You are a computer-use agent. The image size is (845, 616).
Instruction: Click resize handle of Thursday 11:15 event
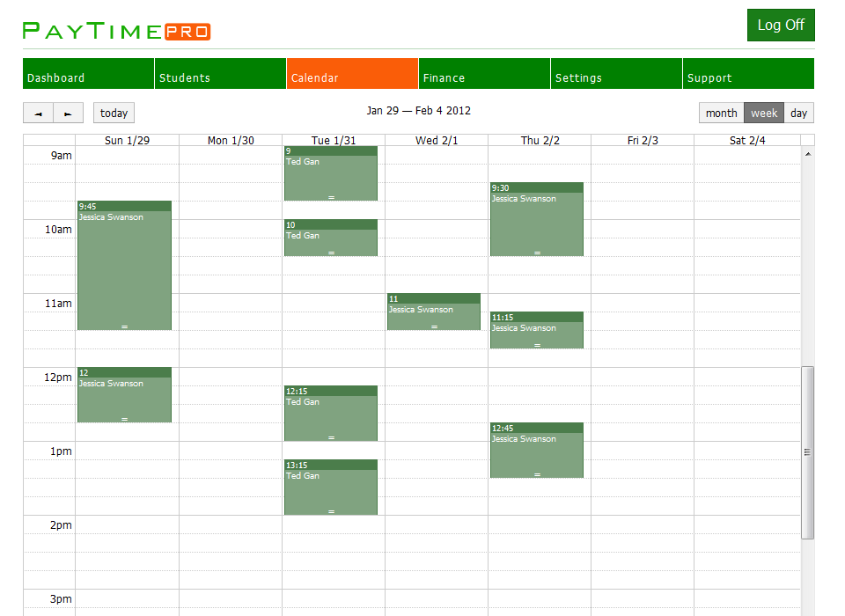tap(537, 345)
